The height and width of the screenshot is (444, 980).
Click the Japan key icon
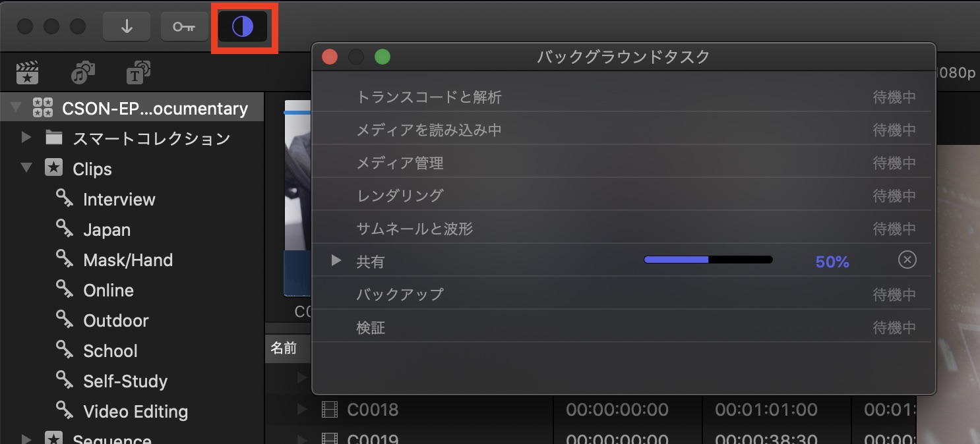[x=65, y=228]
